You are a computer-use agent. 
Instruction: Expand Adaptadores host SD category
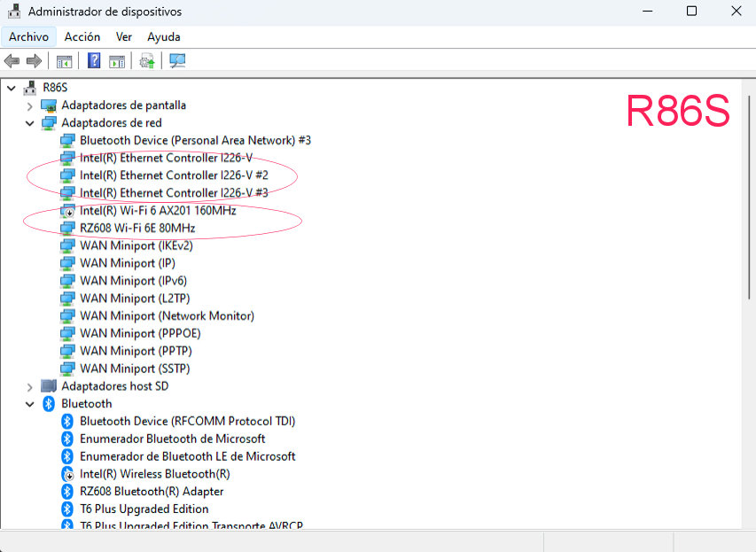tap(30, 386)
